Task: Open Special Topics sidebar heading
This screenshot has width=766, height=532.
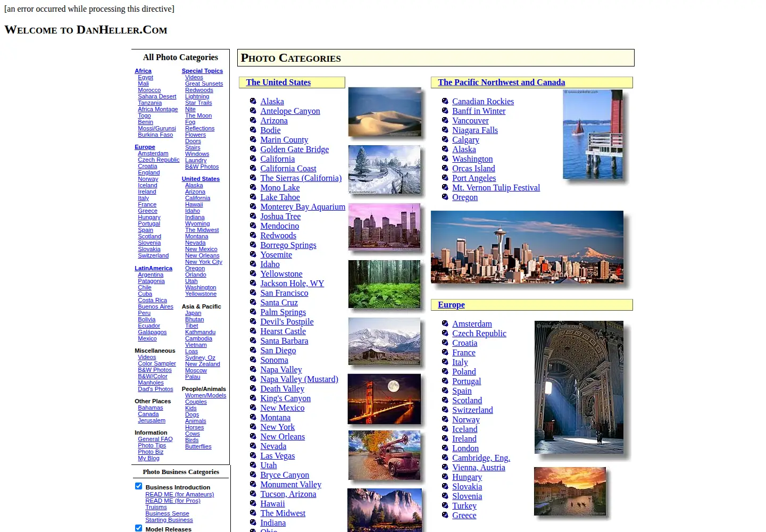Action: [202, 71]
